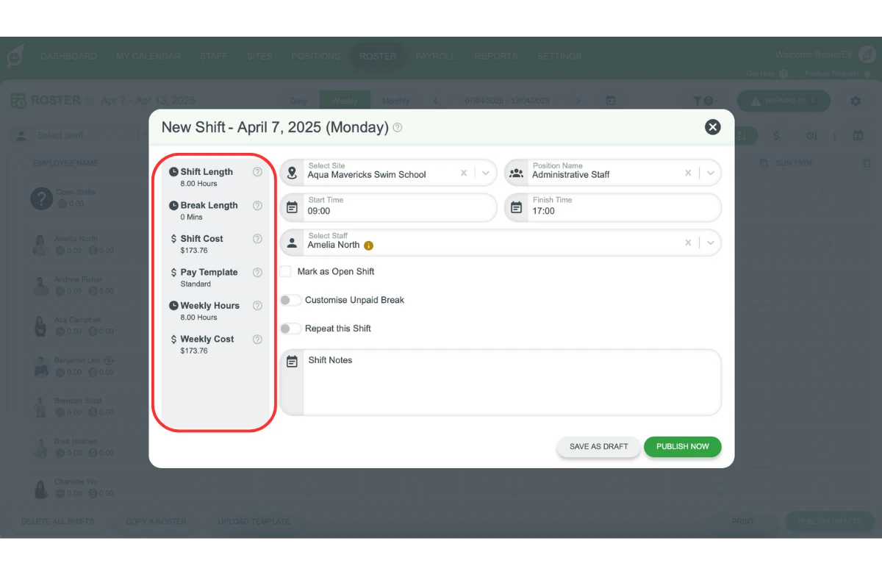Click the Select Staff person icon
Image resolution: width=882 pixels, height=588 pixels.
(x=292, y=243)
